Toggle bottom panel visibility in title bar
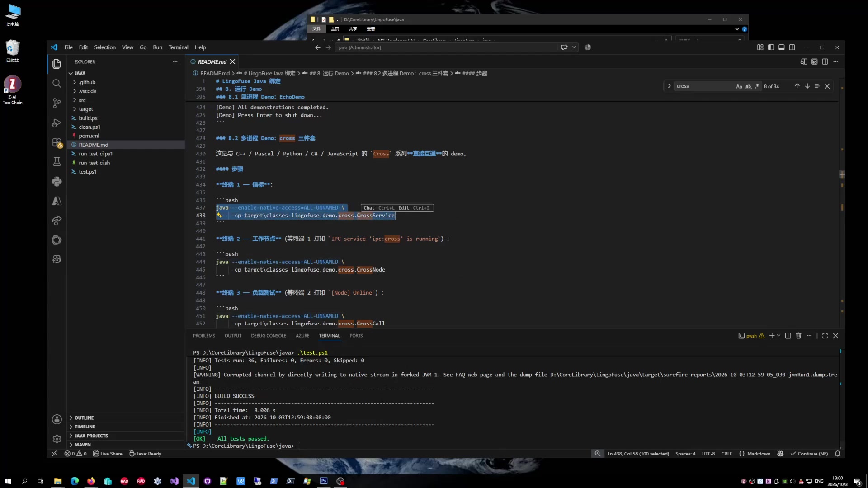868x488 pixels. [x=781, y=47]
